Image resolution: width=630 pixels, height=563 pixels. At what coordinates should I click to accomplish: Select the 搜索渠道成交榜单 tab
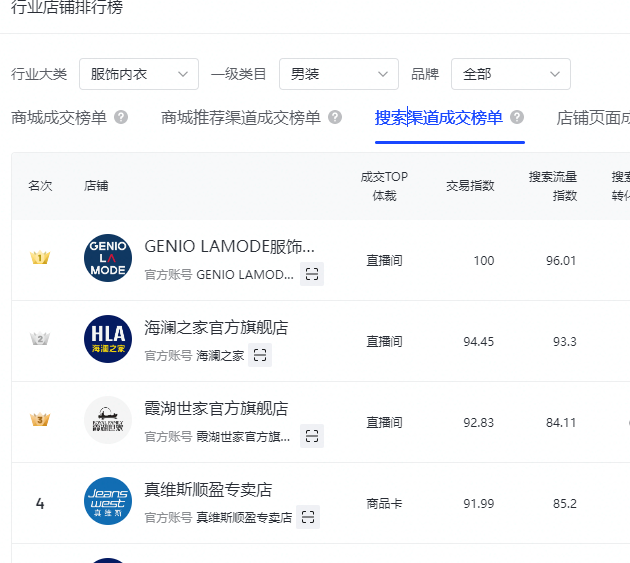click(x=438, y=118)
